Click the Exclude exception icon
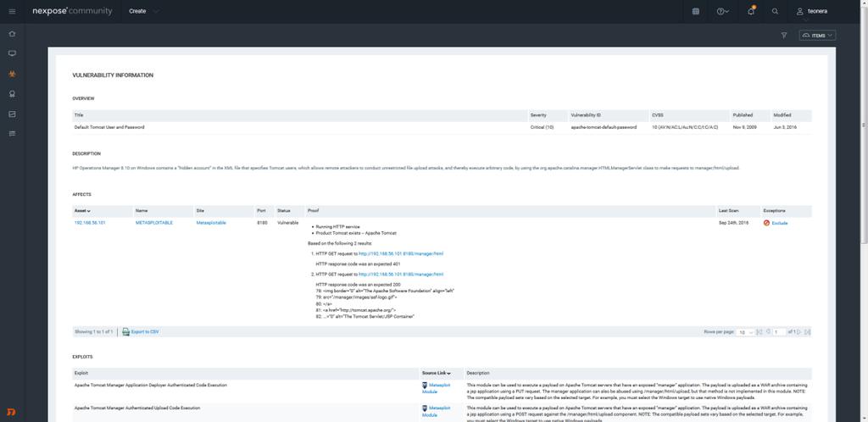The height and width of the screenshot is (422, 868). click(766, 223)
